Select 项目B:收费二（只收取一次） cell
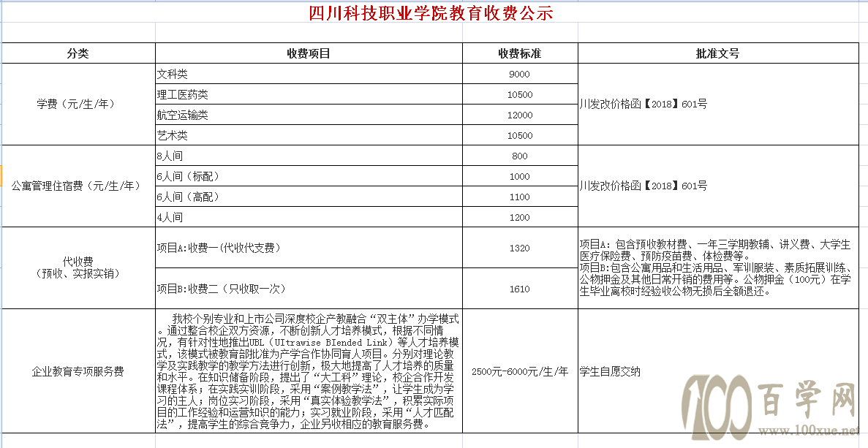The image size is (868, 448). pyautogui.click(x=309, y=289)
